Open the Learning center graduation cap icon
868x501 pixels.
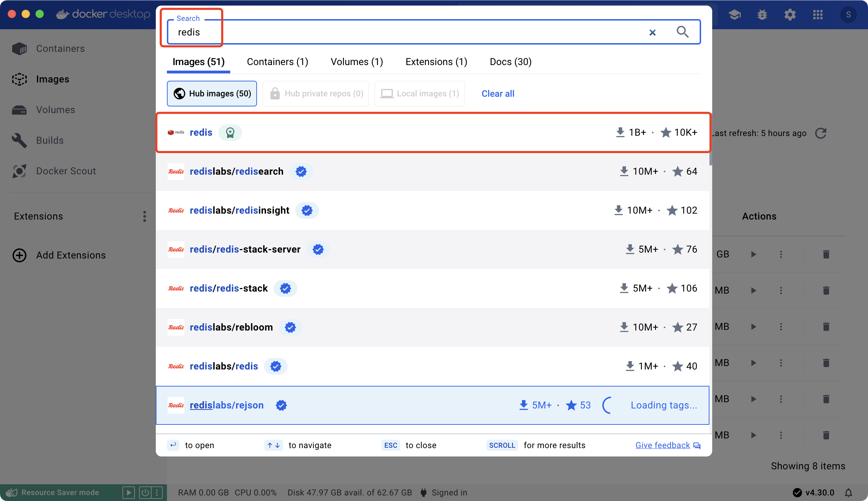click(734, 15)
